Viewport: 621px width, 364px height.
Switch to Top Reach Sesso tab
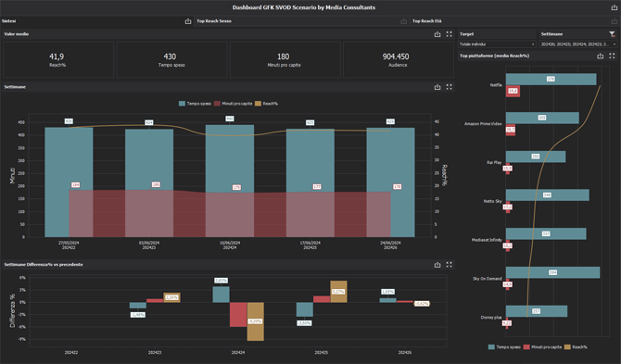tap(214, 21)
